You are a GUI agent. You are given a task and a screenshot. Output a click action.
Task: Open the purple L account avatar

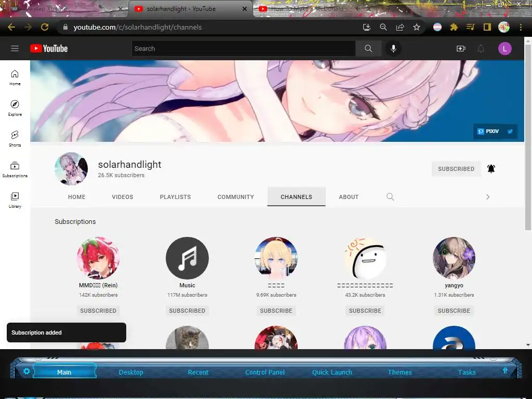(x=505, y=48)
